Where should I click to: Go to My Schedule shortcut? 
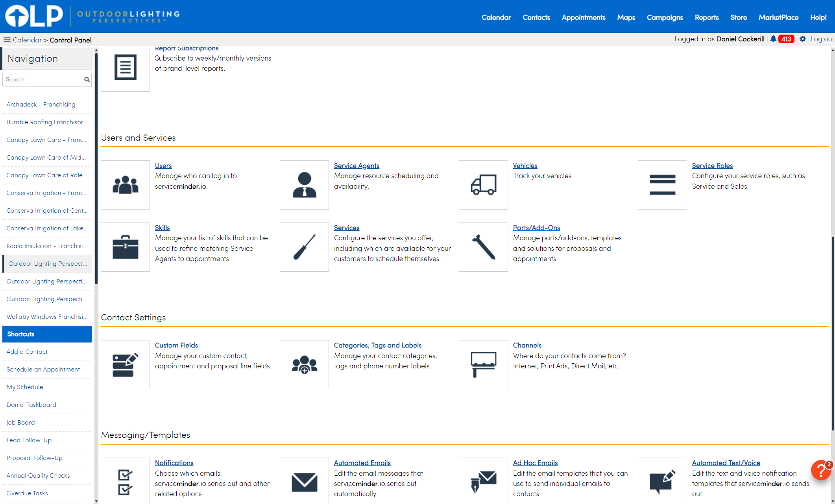coord(47,387)
